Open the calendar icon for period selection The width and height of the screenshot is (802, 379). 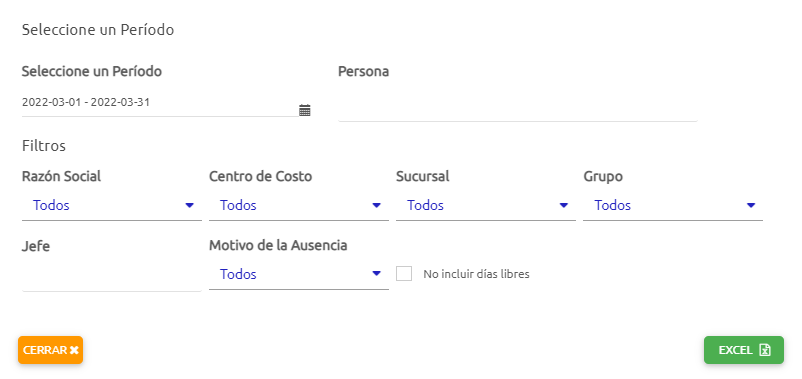[305, 110]
